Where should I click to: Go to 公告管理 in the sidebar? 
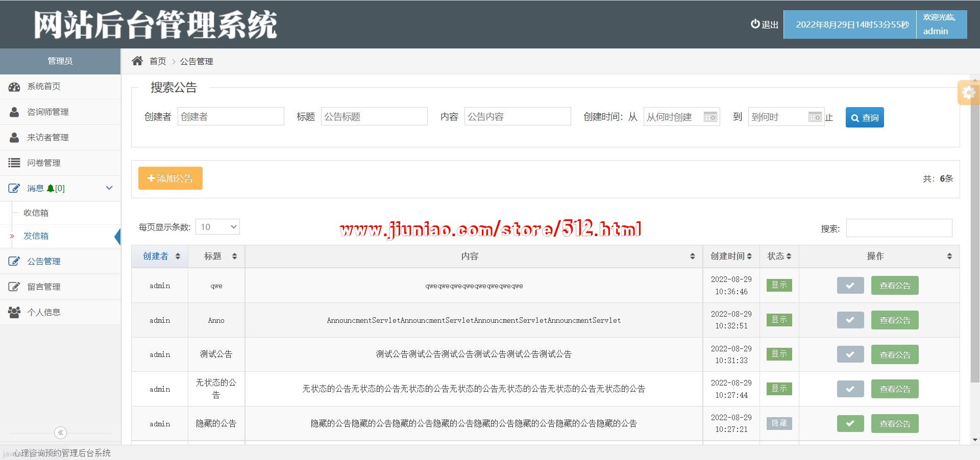(x=60, y=261)
